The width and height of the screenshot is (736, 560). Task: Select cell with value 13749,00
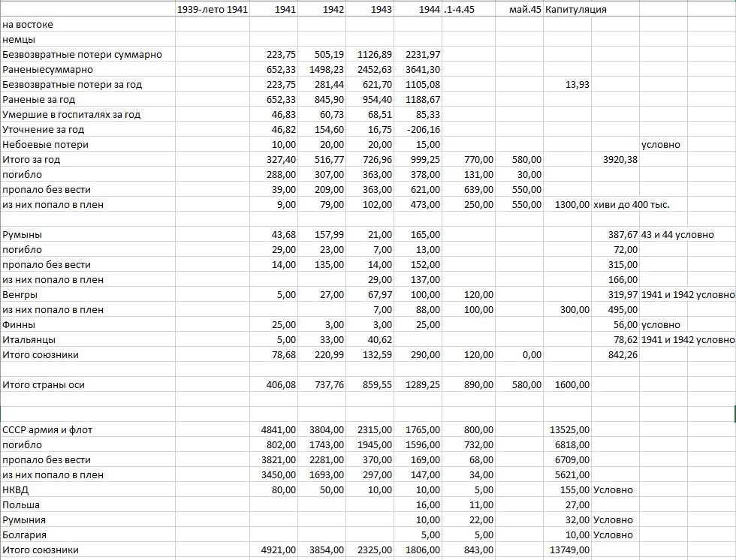click(x=567, y=549)
